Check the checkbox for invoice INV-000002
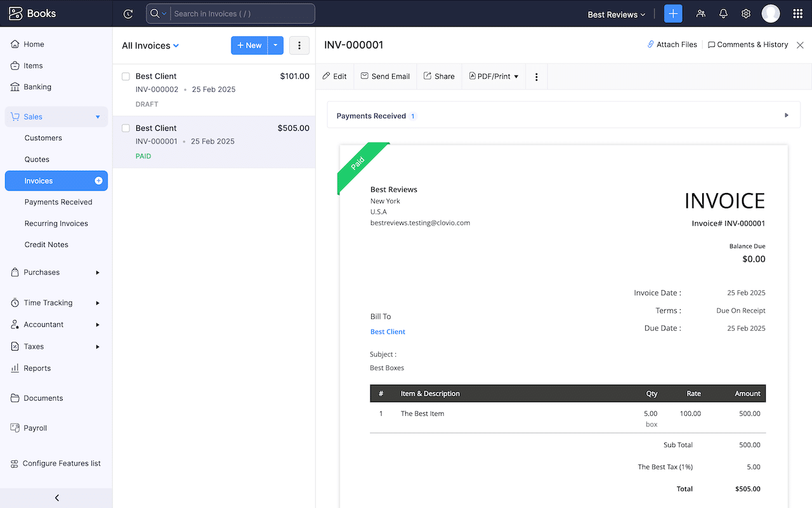Screen dimensions: 812x508 (125, 76)
